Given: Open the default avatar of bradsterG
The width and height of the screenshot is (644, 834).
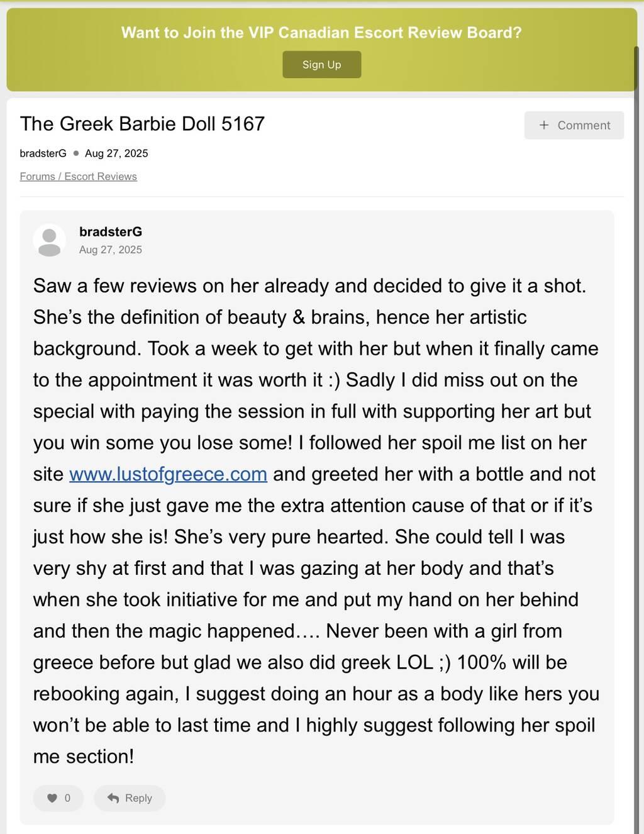Looking at the screenshot, I should tap(49, 240).
